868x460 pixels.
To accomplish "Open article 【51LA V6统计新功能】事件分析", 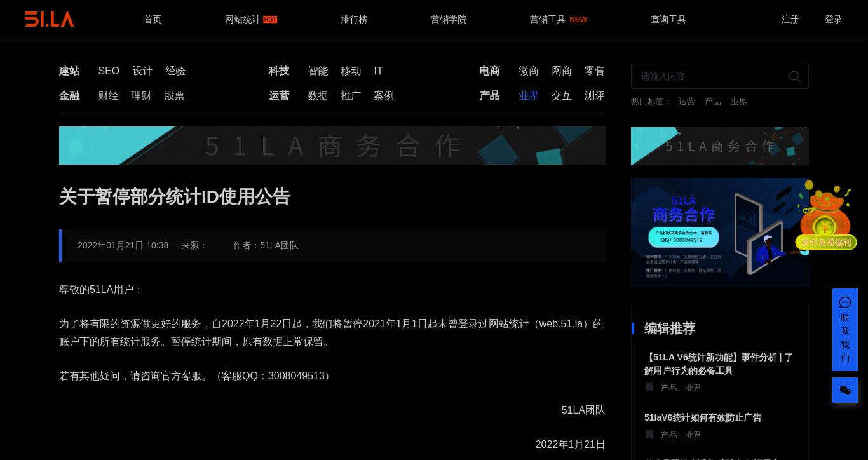I will tap(719, 364).
